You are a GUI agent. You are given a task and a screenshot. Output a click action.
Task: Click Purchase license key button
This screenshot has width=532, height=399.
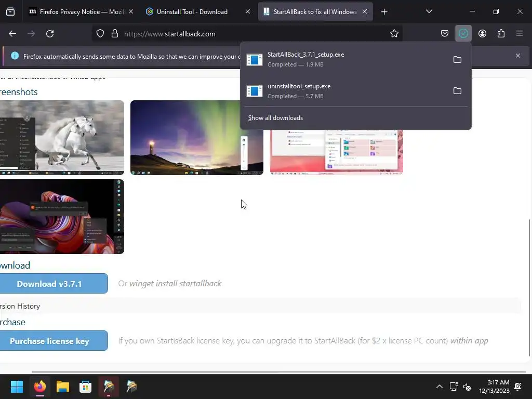[x=54, y=341]
